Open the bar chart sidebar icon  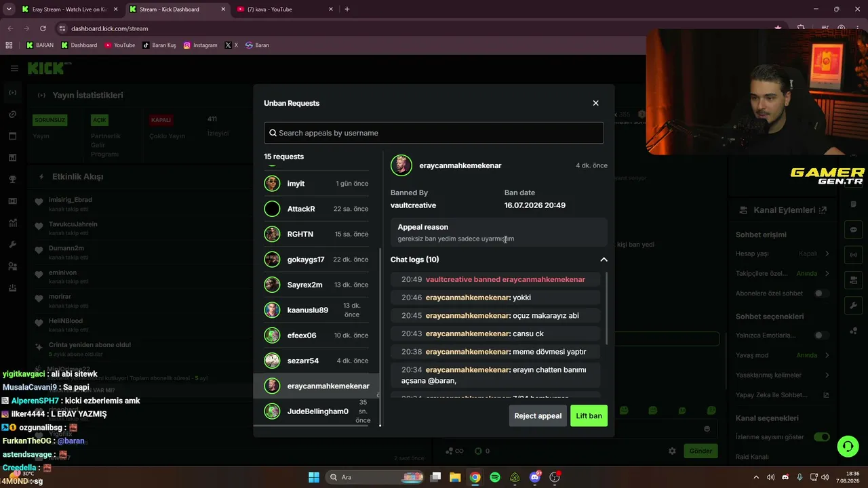(13, 158)
